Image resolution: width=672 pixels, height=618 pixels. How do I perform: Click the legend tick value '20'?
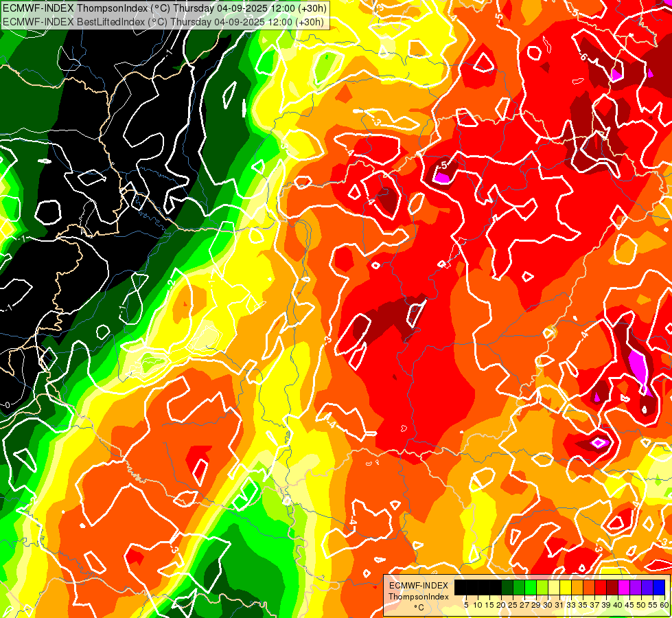pyautogui.click(x=501, y=605)
